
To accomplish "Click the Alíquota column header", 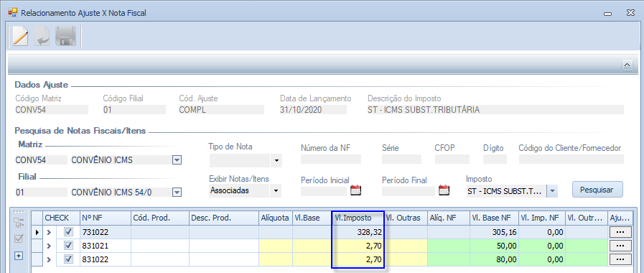I will pos(276,218).
